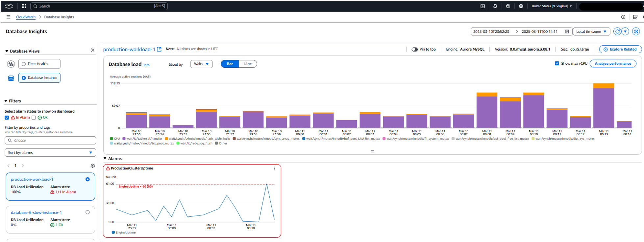Go to next page of instance list
The height and width of the screenshot is (242, 644).
click(23, 166)
